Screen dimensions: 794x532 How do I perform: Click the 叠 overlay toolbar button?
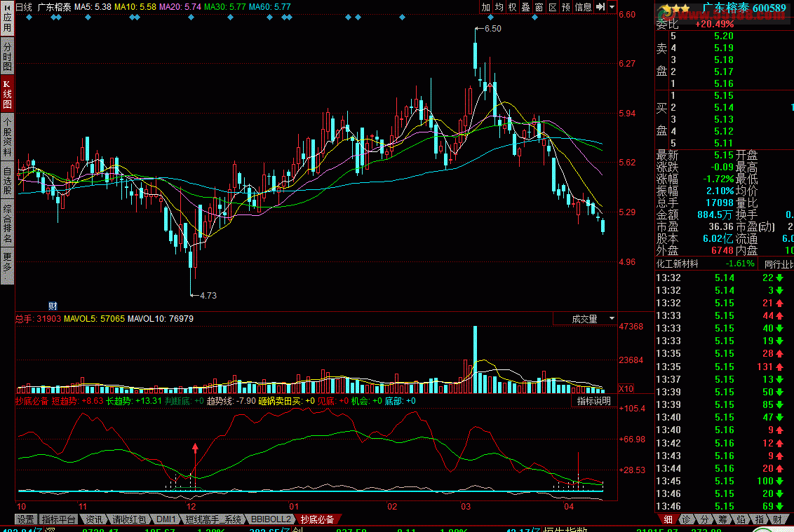(525, 7)
